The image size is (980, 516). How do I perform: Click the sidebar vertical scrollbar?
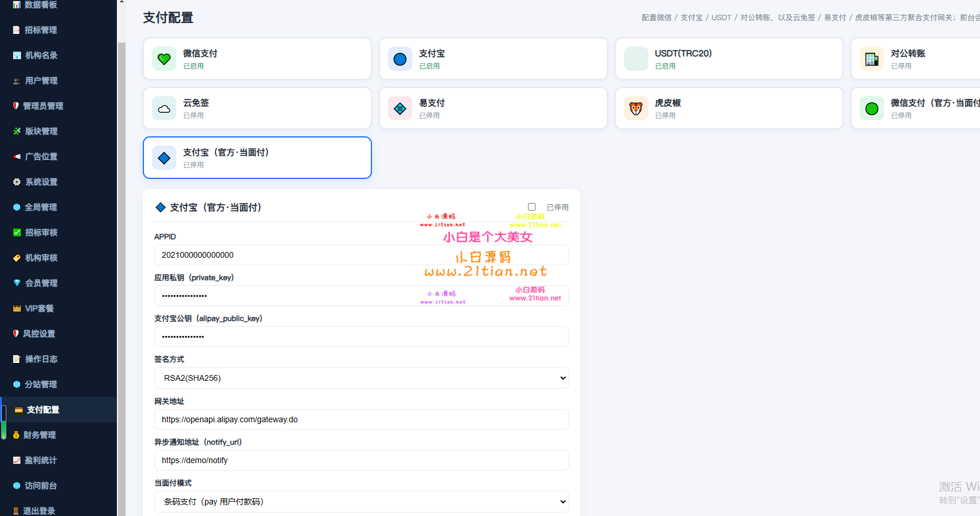point(121,279)
